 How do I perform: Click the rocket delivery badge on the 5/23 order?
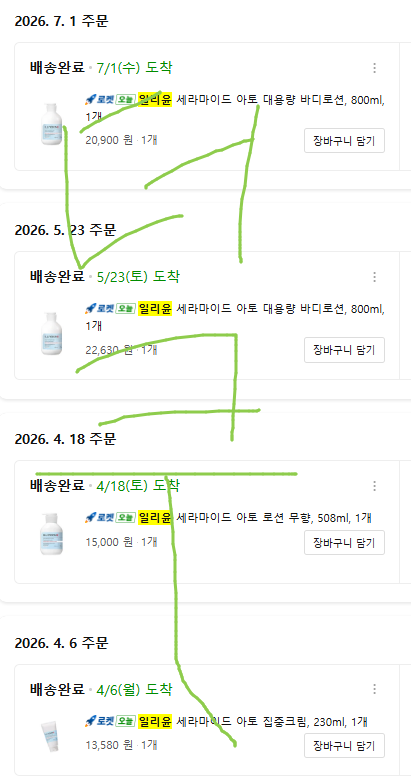[x=110, y=309]
